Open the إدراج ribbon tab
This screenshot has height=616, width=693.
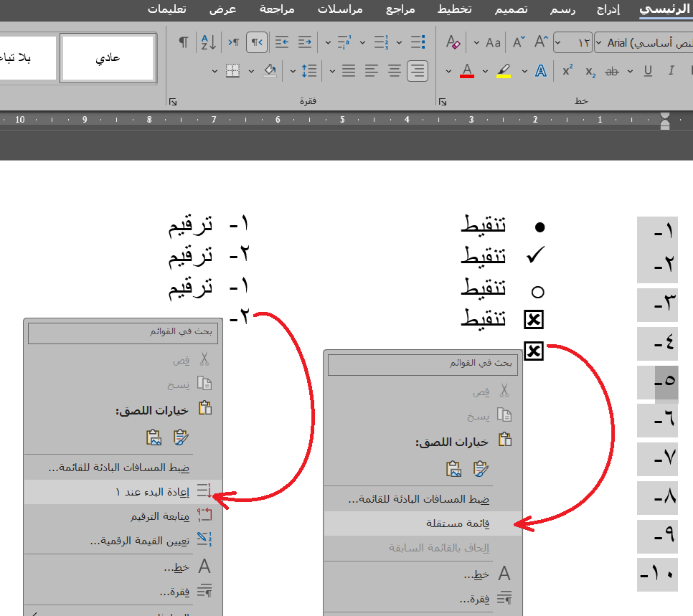coord(612,9)
